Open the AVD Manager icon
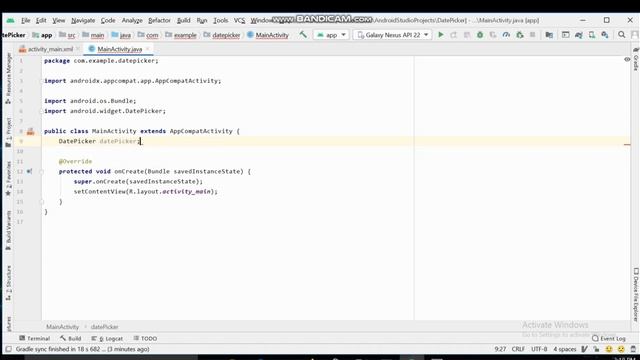Viewport: 640px width, 360px height. (592, 35)
